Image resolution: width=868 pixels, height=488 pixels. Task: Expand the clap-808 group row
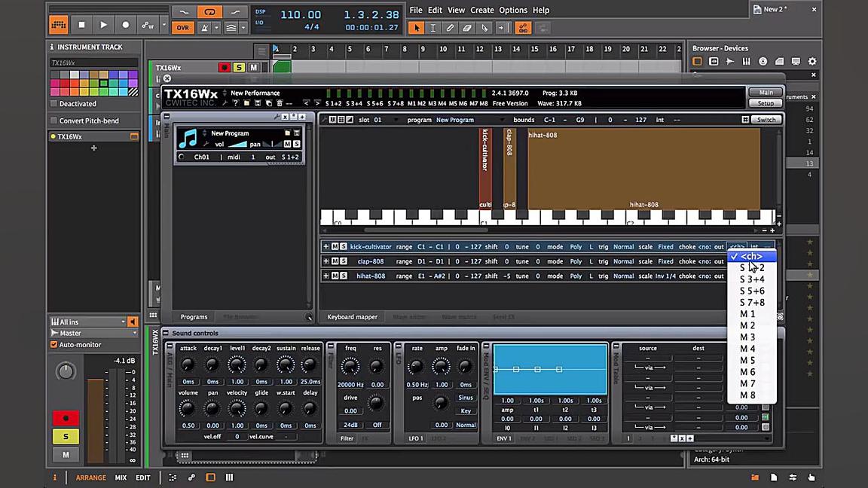click(326, 261)
